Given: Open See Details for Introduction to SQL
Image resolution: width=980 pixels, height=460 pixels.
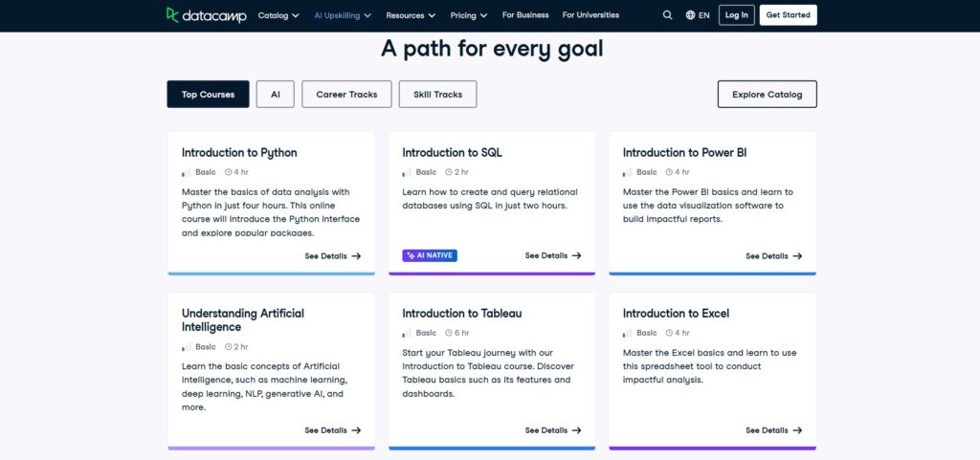Looking at the screenshot, I should (x=553, y=255).
